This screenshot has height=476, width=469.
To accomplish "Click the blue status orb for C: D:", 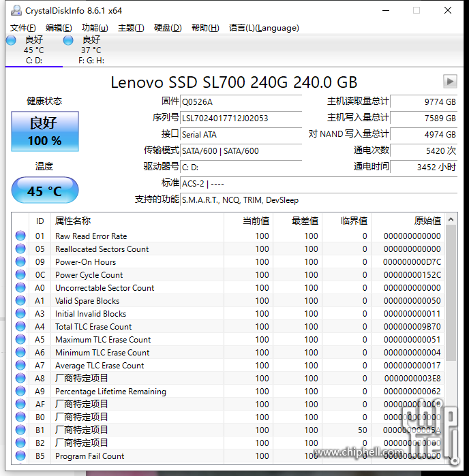I will pos(11,40).
